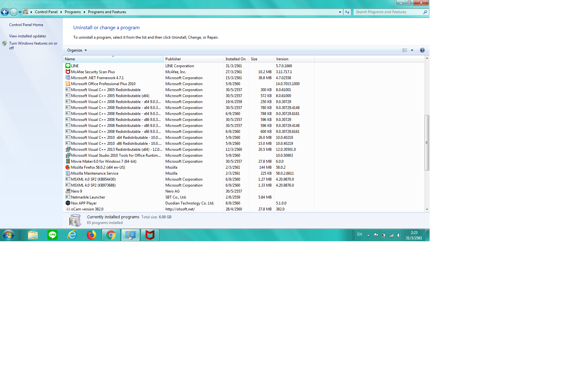Click Programs and Features in the breadcrumb
Viewport: 561px width, 392px height.
[x=107, y=12]
